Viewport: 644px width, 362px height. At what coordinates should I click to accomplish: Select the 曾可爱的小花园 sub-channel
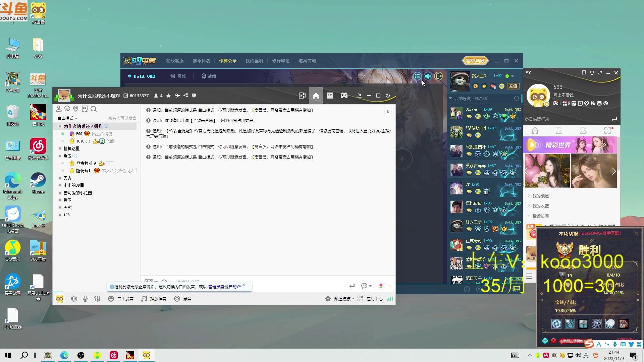click(x=77, y=193)
